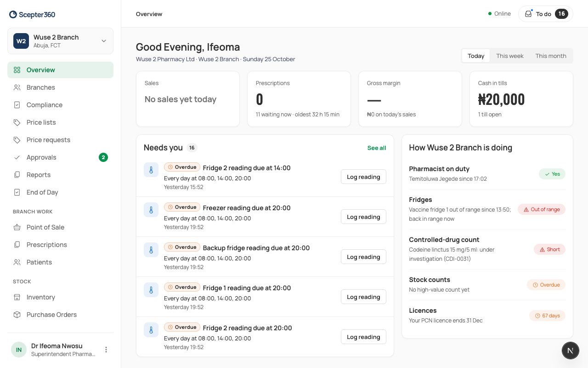588x368 pixels.
Task: Click the Stock counts Overdue badge
Action: (x=546, y=285)
